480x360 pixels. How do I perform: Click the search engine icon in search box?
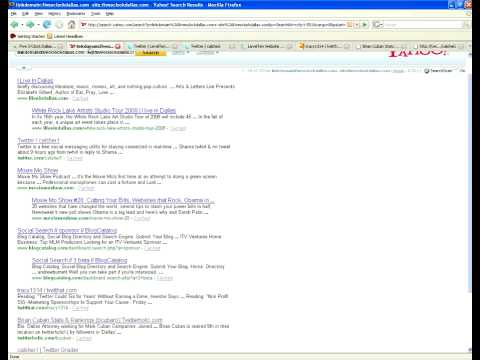[377, 25]
